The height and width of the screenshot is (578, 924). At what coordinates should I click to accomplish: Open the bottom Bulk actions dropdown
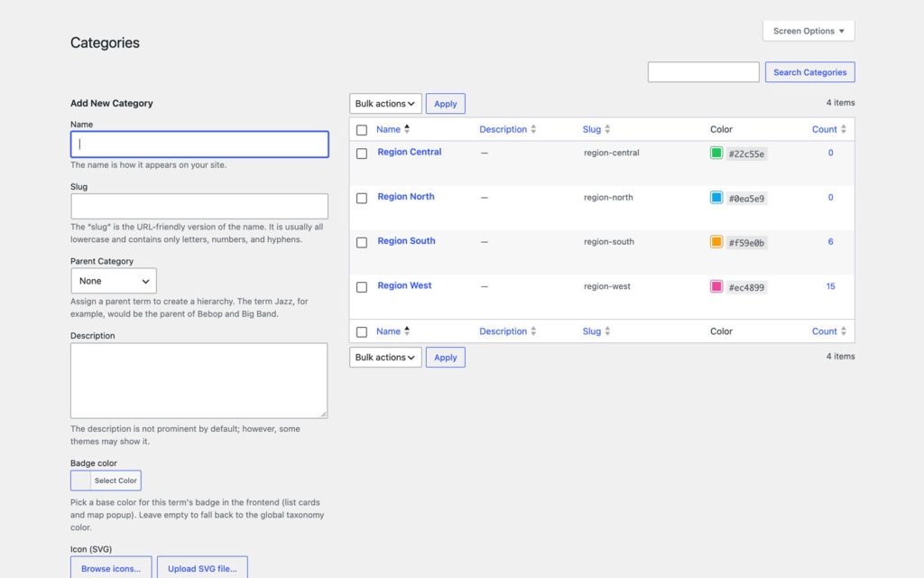coord(385,357)
